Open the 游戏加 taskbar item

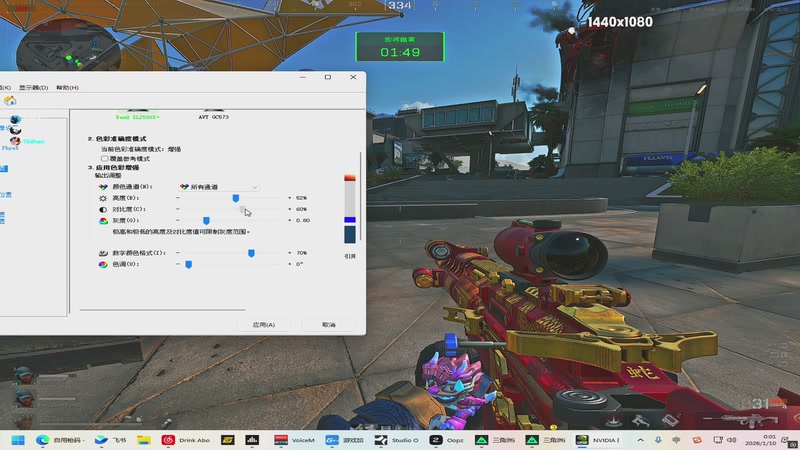point(344,440)
